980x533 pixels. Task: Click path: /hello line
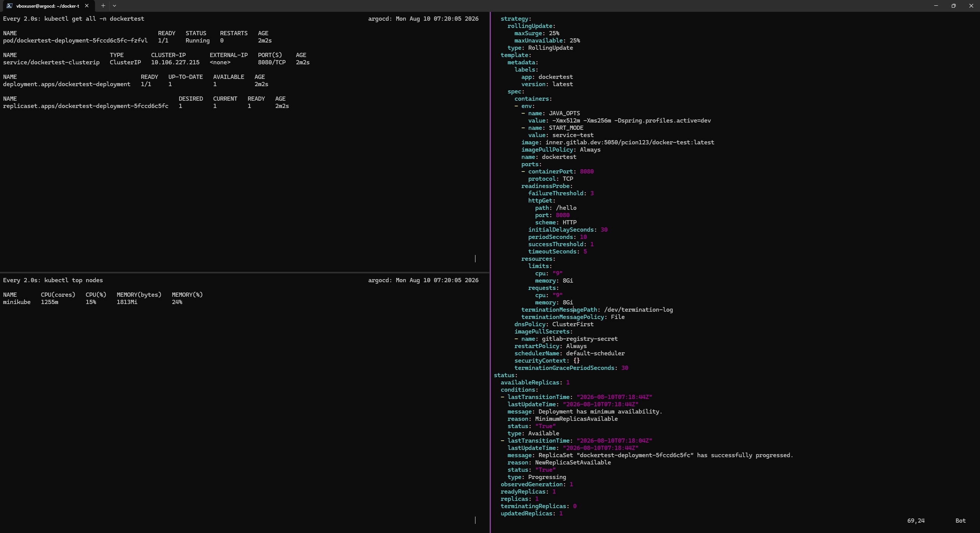coord(556,208)
